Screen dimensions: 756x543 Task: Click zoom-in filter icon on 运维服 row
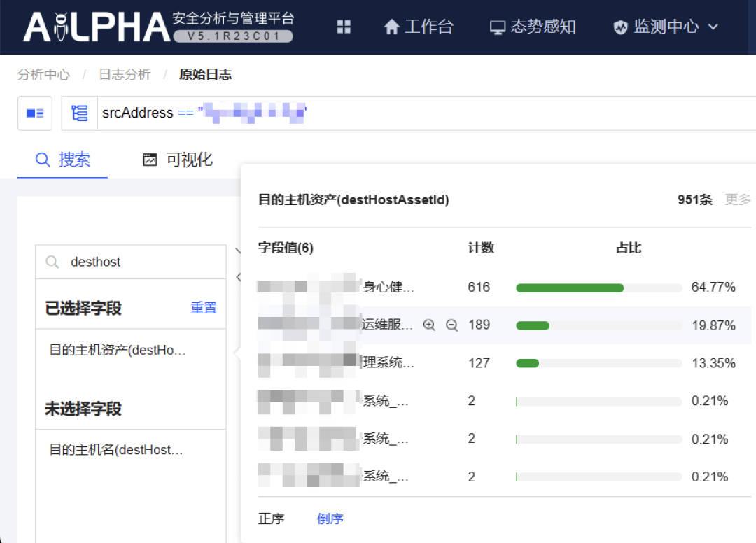(x=430, y=325)
